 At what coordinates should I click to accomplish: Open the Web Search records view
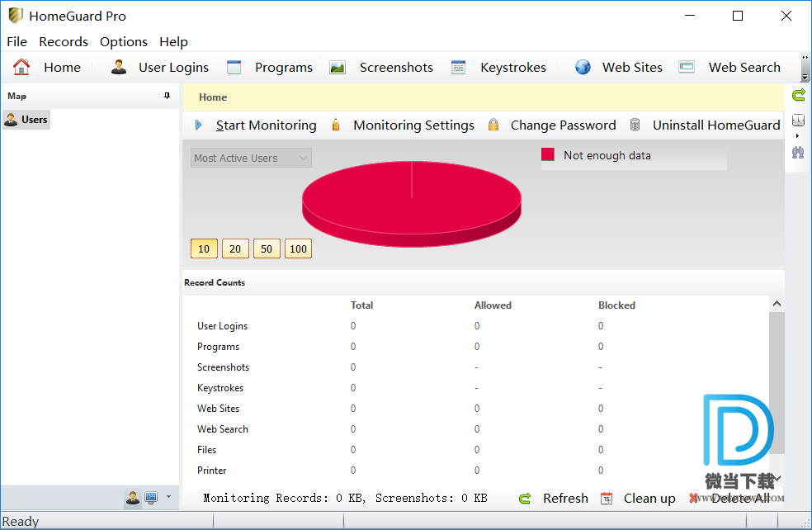click(x=744, y=68)
